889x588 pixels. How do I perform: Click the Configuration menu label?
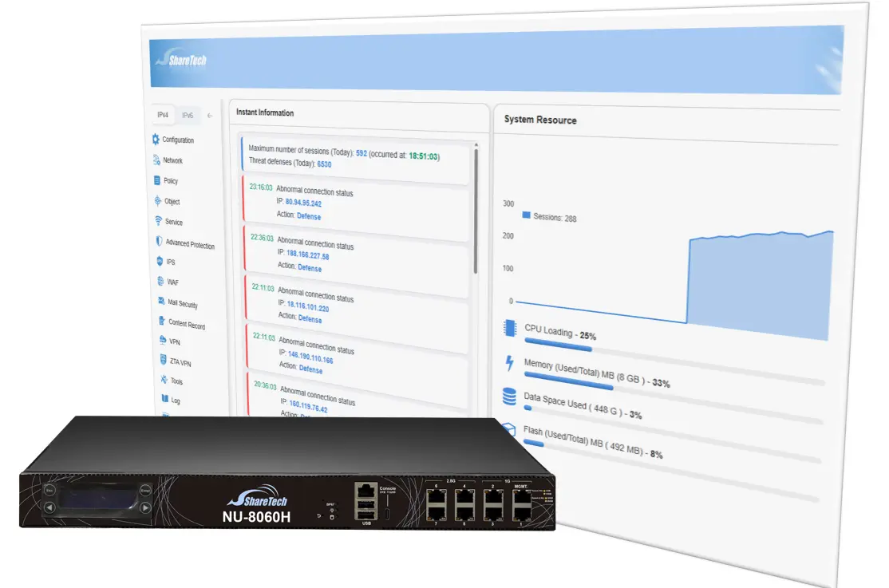click(178, 140)
